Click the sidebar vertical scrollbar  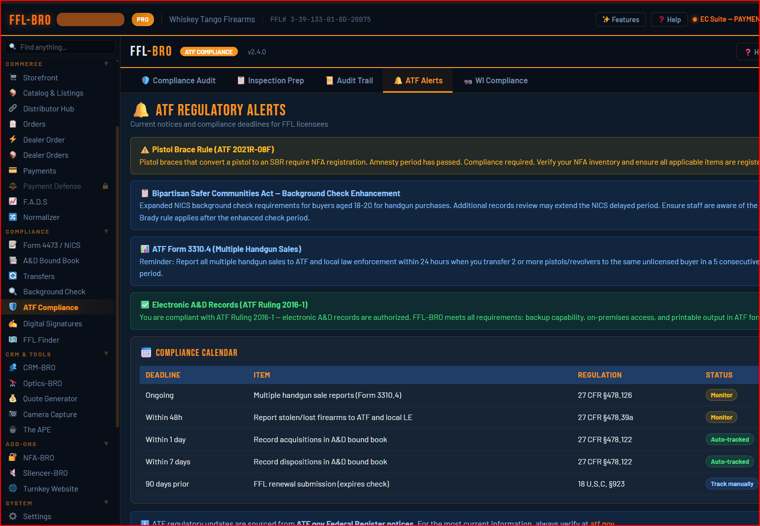click(117, 276)
